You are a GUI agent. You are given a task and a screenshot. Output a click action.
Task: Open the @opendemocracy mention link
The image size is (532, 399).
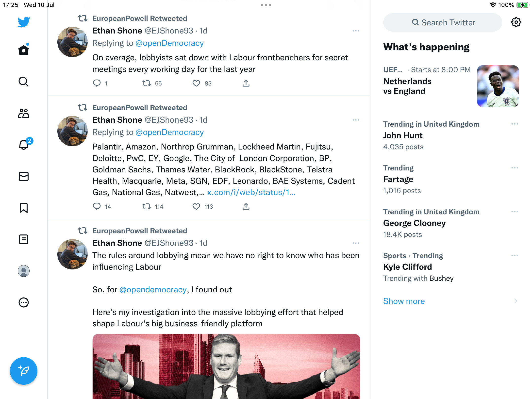[x=153, y=290]
